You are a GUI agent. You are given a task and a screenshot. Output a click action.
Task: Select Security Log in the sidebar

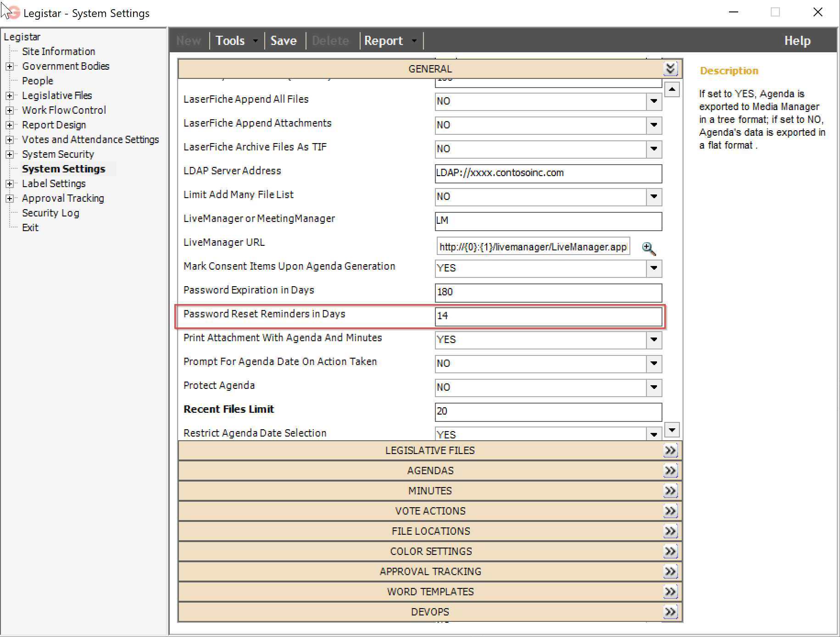pyautogui.click(x=50, y=212)
